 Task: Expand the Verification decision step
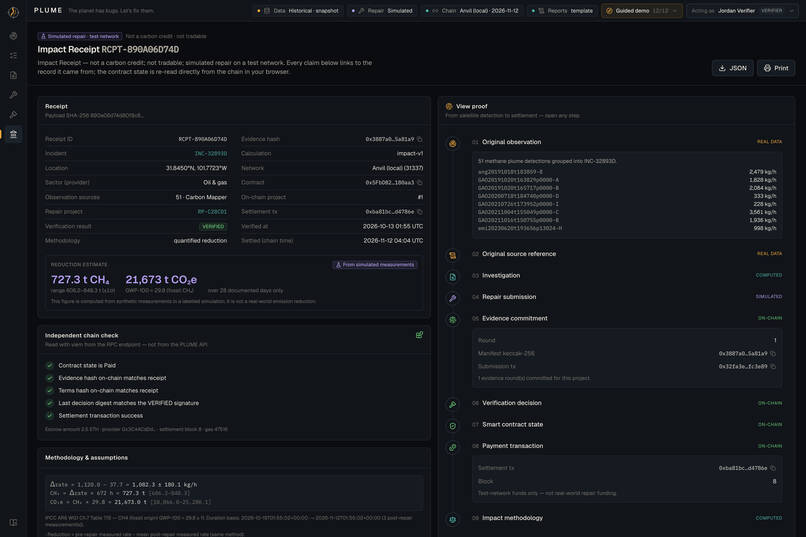[x=627, y=403]
